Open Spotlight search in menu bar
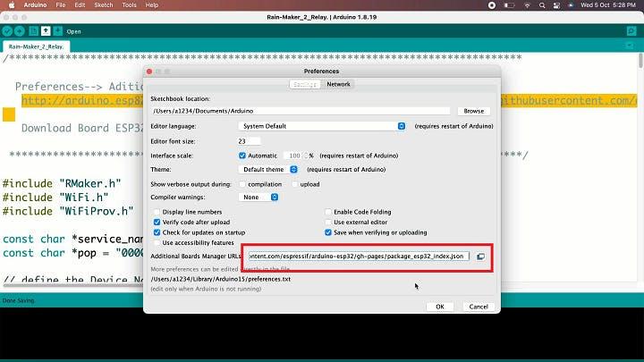Viewport: 644px width, 362px height. [x=542, y=5]
